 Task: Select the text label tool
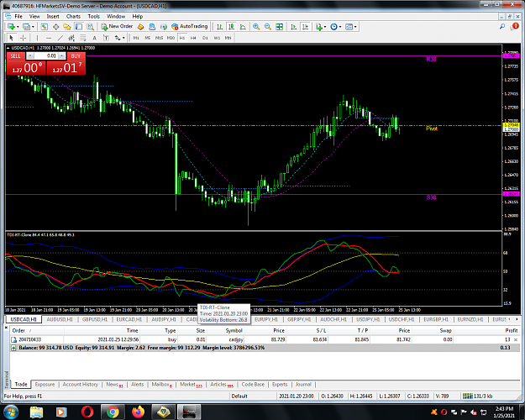point(106,38)
